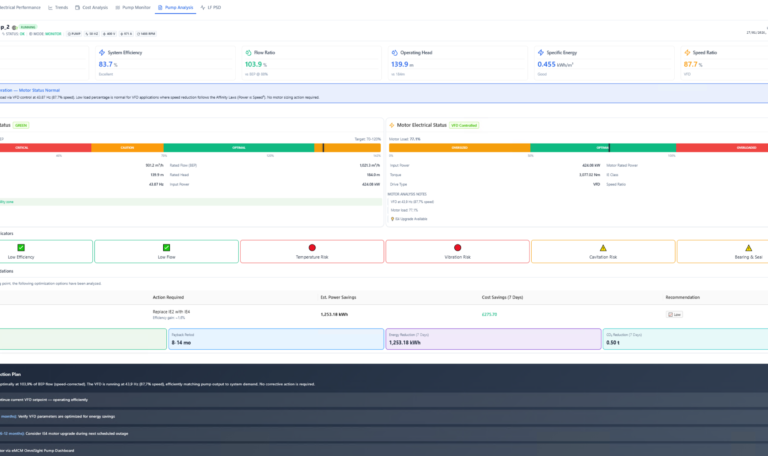Click the VFD Controlled badge
This screenshot has width=768, height=456.
pos(464,125)
